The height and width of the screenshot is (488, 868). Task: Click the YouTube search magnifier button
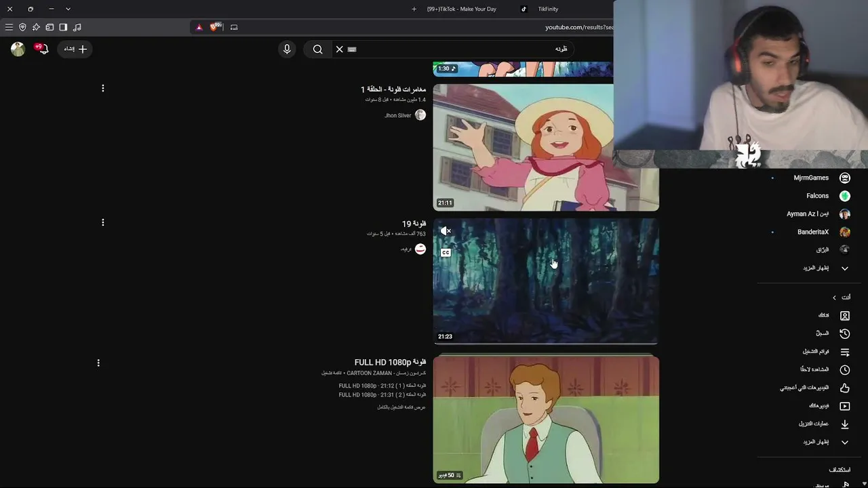317,49
